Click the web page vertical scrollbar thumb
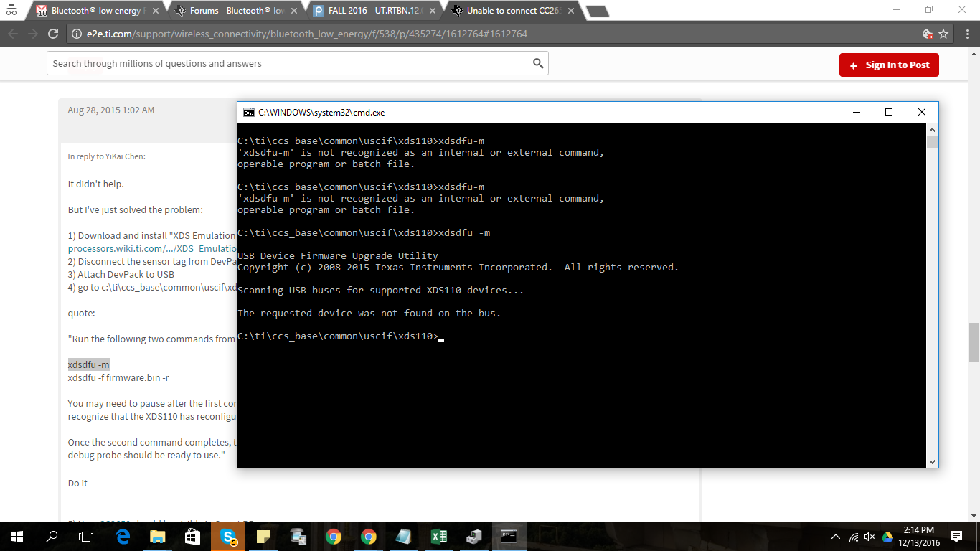The image size is (980, 551). [974, 344]
